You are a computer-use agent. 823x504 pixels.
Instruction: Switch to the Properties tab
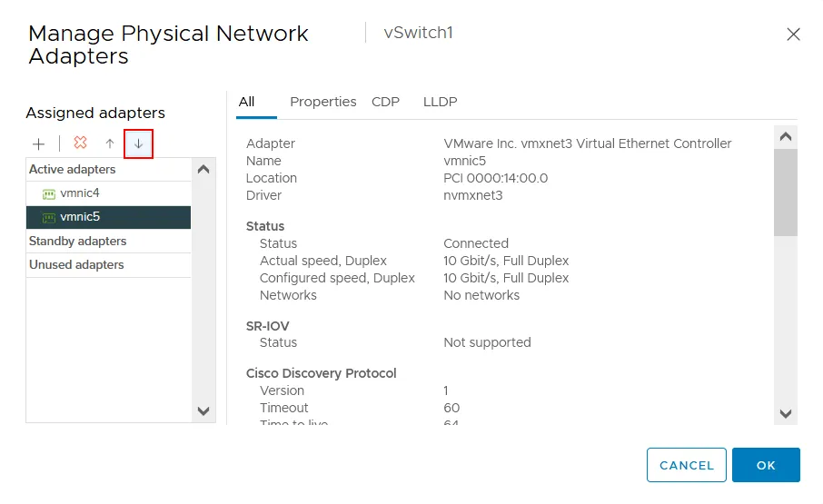[322, 102]
